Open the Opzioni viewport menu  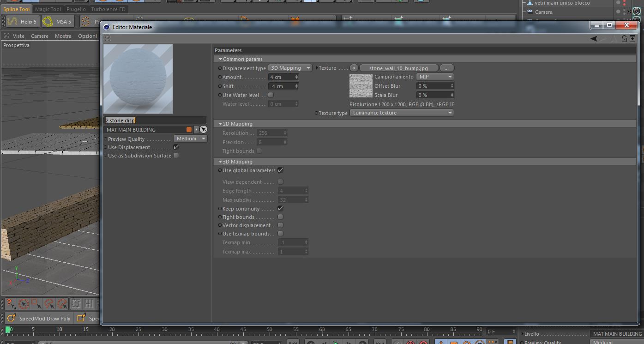[x=87, y=36]
